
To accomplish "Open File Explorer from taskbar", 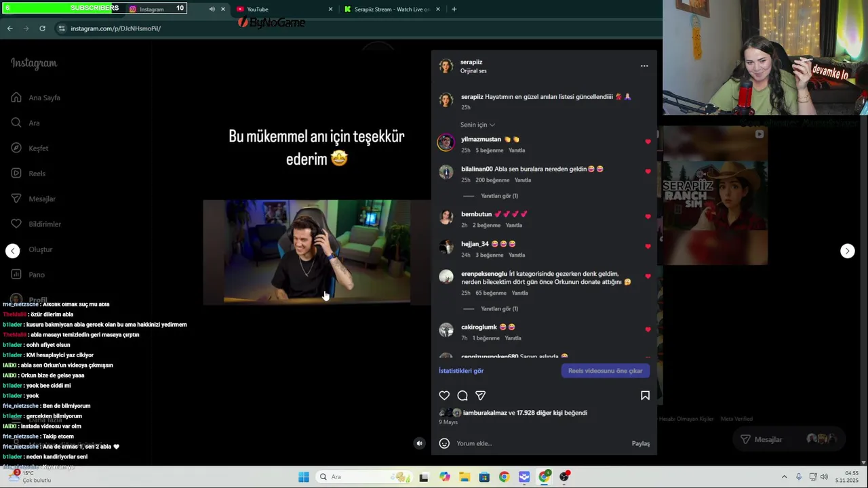I will (x=464, y=477).
